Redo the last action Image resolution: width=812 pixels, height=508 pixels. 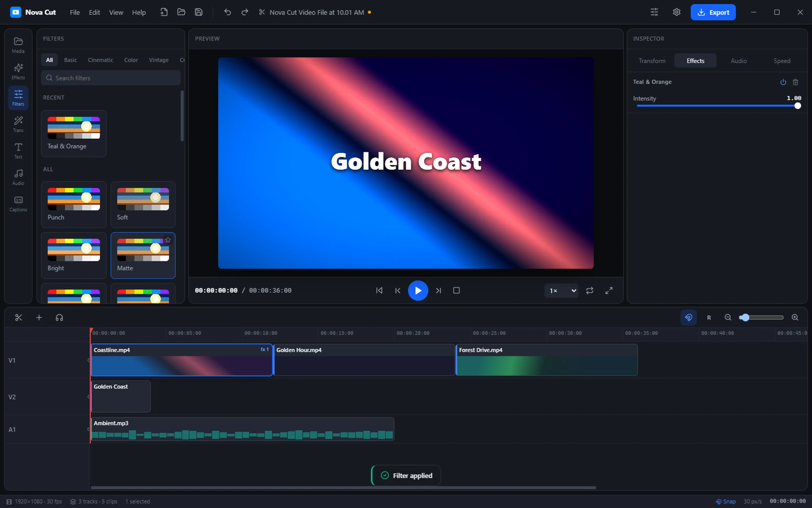point(245,12)
